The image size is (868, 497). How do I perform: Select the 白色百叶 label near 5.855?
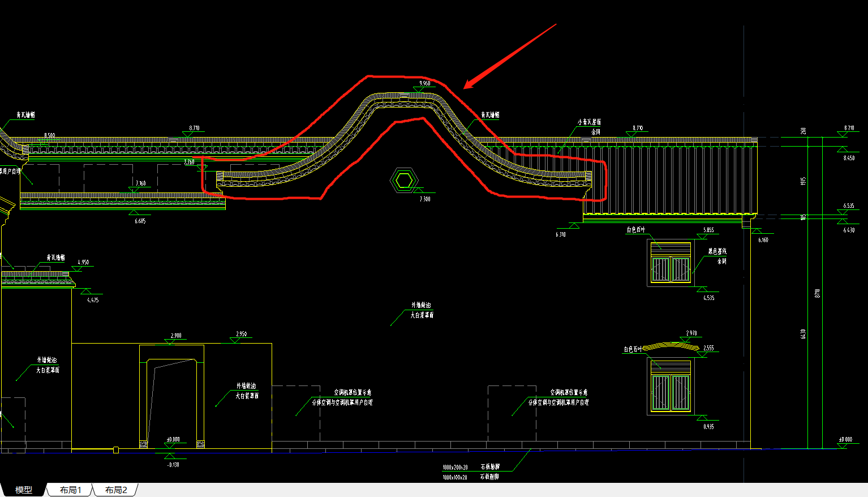[x=635, y=230]
